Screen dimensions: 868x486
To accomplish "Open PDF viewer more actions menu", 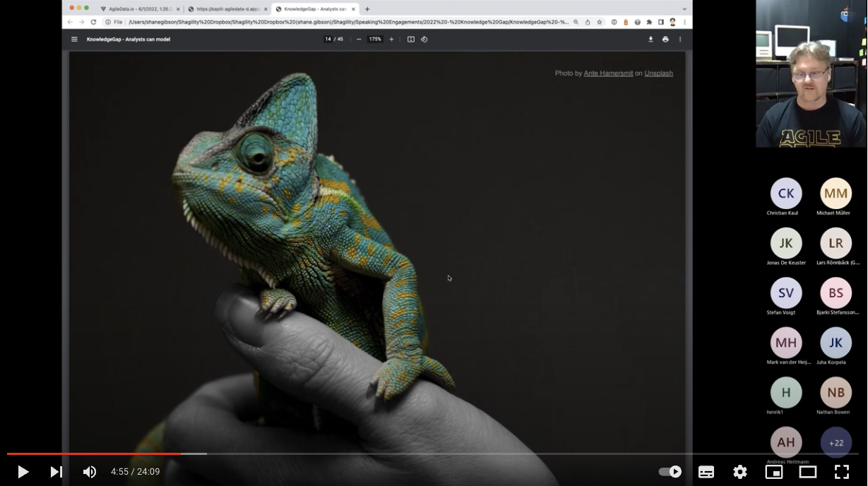I will pyautogui.click(x=680, y=40).
